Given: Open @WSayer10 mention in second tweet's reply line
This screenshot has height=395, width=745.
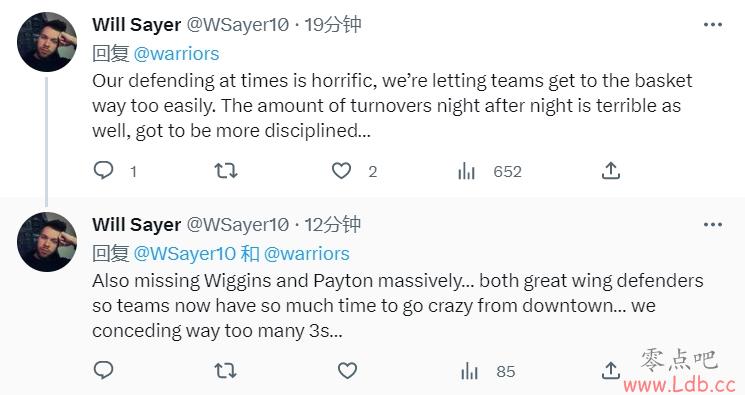Looking at the screenshot, I should (x=184, y=254).
